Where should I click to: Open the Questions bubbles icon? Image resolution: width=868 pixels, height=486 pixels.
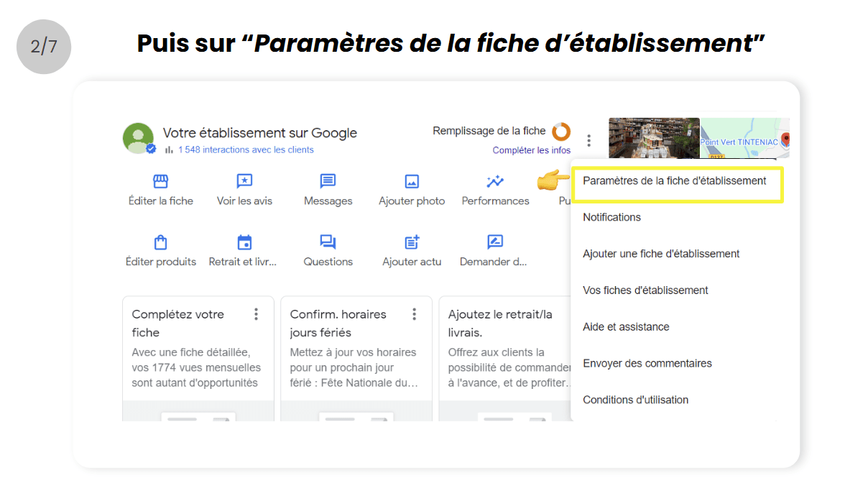[x=328, y=242]
